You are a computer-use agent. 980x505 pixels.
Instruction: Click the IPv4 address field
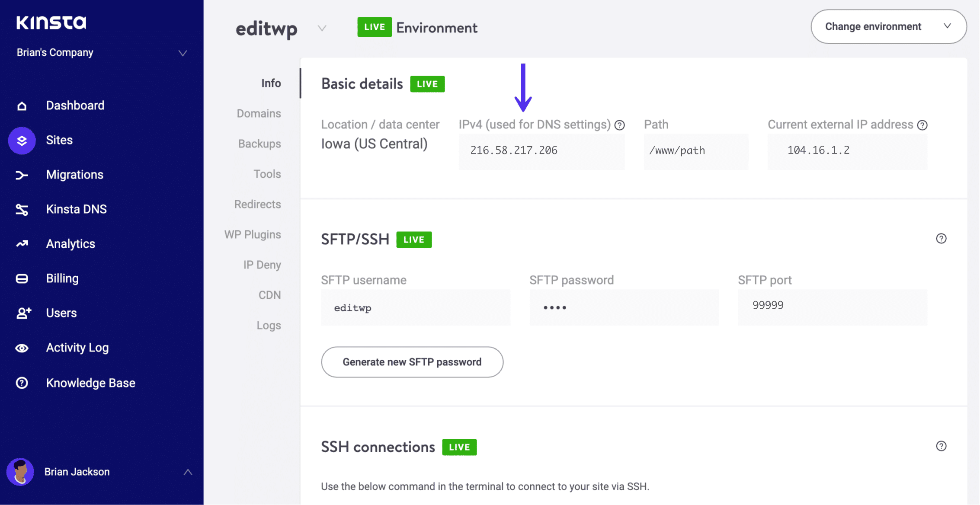[x=541, y=150]
